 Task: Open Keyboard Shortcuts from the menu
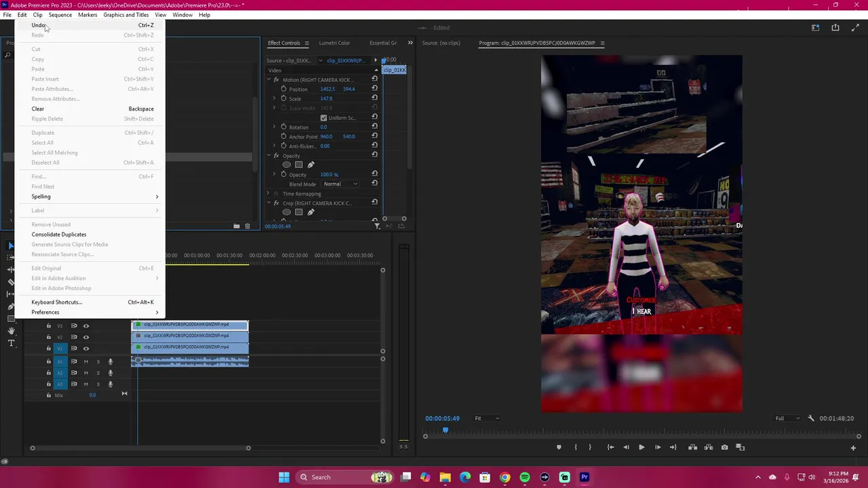[56, 302]
